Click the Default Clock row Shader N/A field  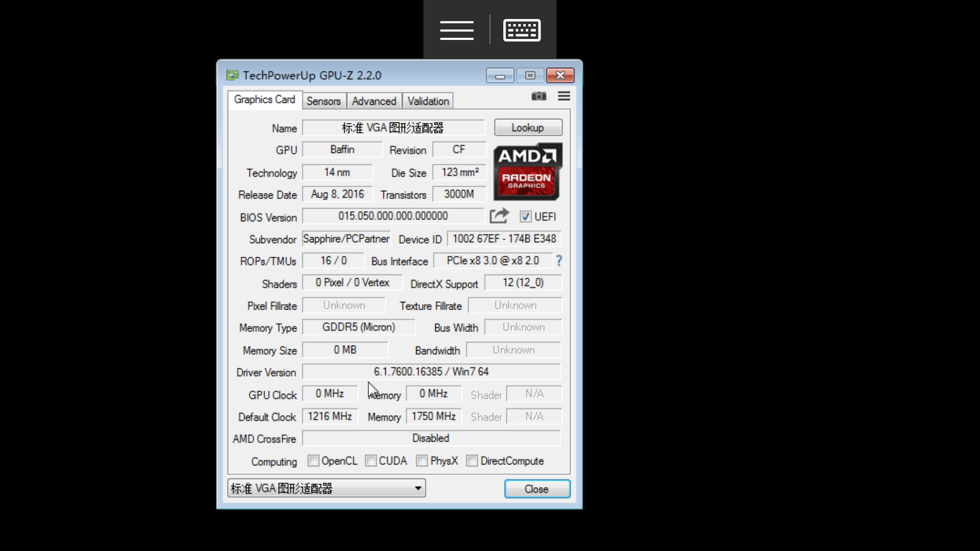click(534, 417)
